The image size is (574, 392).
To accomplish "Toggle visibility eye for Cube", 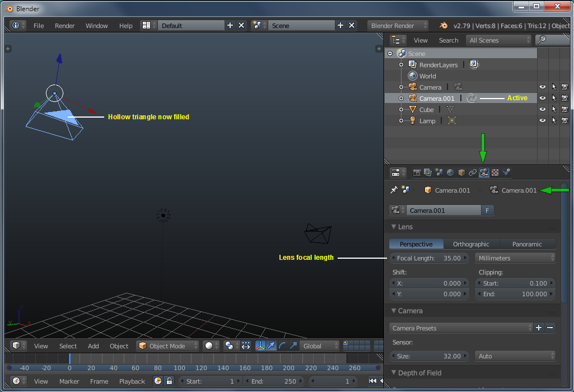I will [x=543, y=109].
